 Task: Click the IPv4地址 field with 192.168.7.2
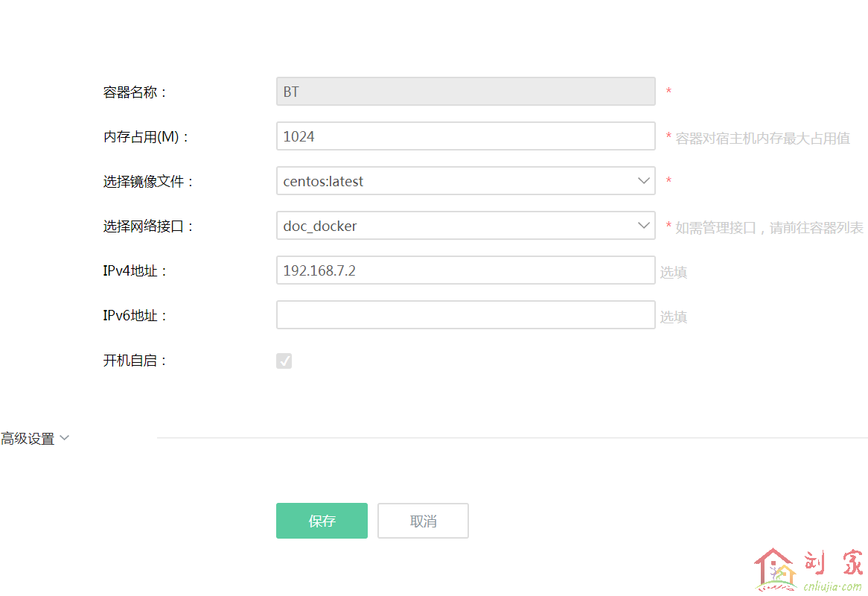click(x=465, y=270)
